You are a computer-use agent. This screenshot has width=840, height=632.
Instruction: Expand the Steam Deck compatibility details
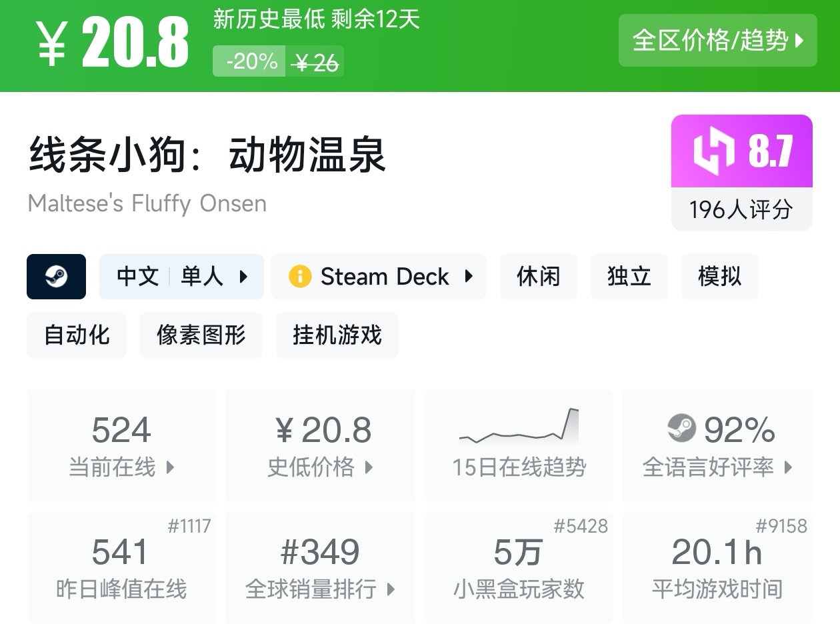(x=379, y=277)
